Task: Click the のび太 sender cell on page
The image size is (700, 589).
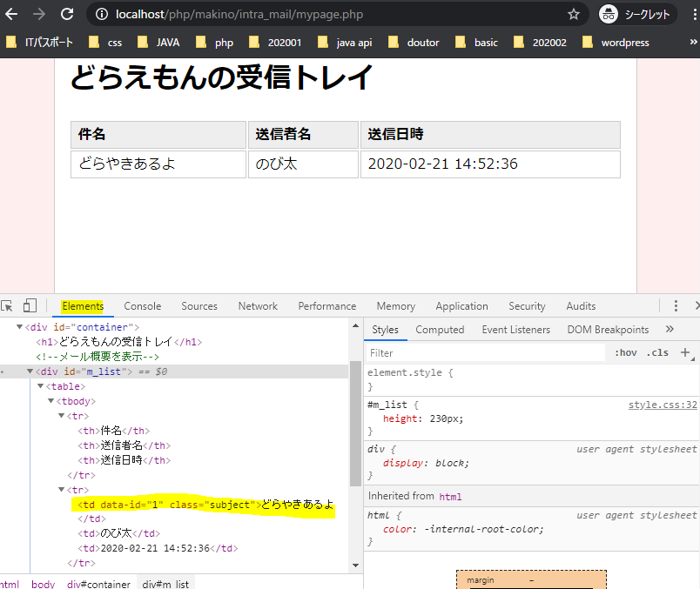Action: [303, 164]
